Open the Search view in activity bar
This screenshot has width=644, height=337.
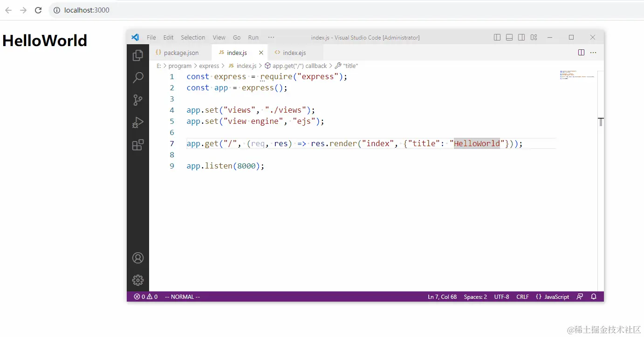coord(138,78)
